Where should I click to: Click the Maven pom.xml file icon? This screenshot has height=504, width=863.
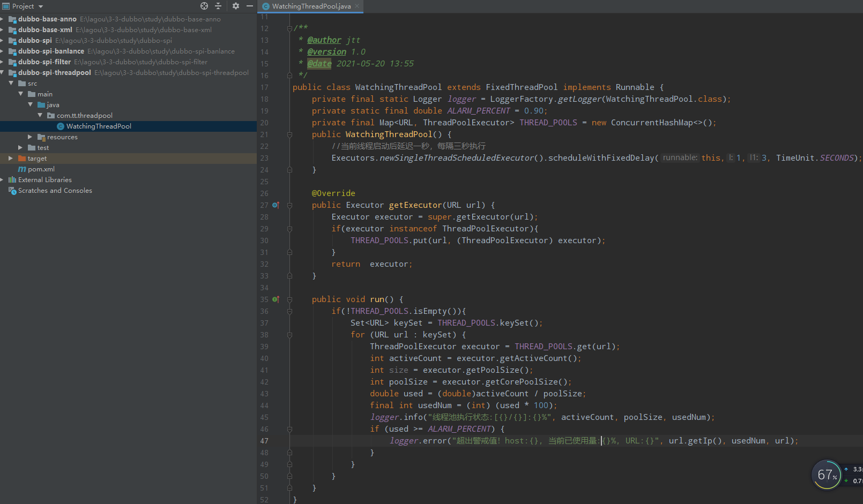(22, 169)
